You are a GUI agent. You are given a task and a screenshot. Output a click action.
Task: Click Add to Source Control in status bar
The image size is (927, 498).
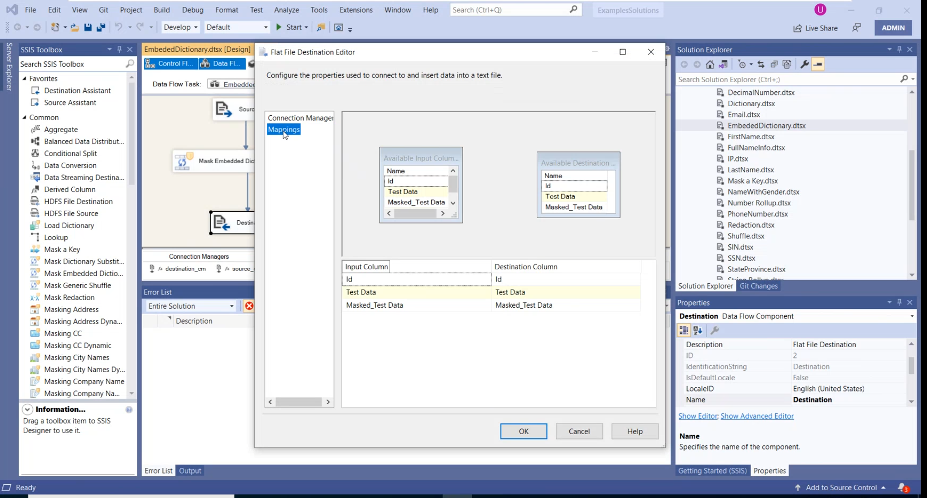(x=841, y=487)
